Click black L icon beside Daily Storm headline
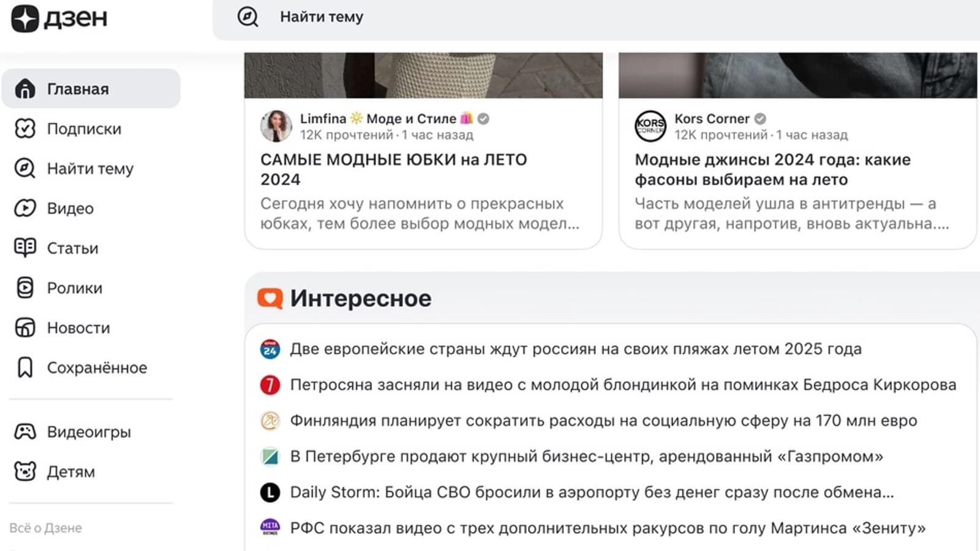This screenshot has height=551, width=980. click(270, 492)
